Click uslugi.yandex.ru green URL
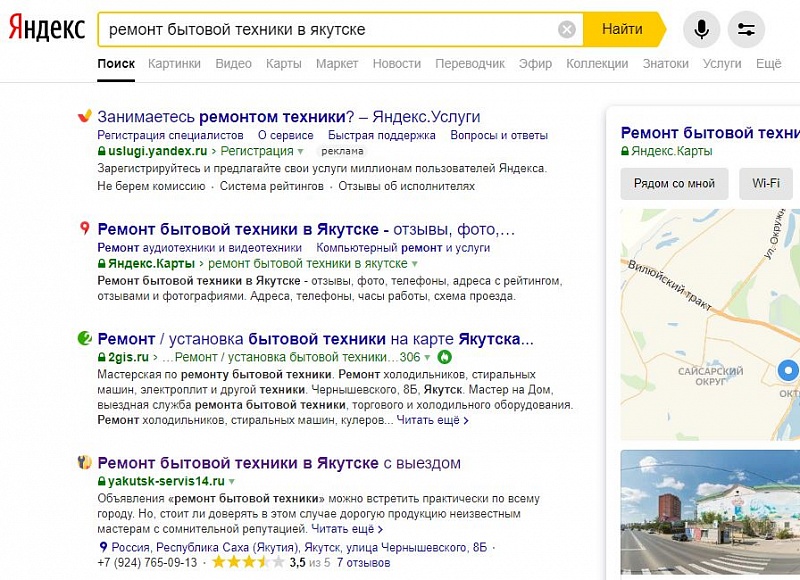 [157, 151]
